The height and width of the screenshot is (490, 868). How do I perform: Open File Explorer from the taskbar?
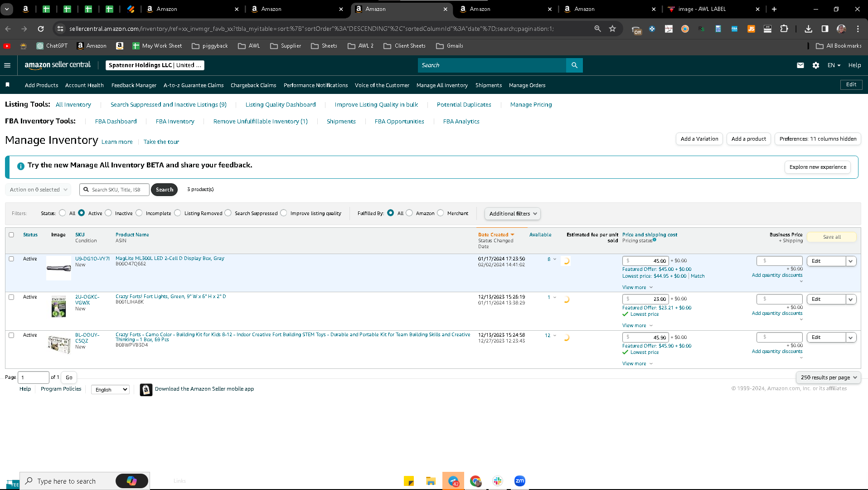(431, 481)
